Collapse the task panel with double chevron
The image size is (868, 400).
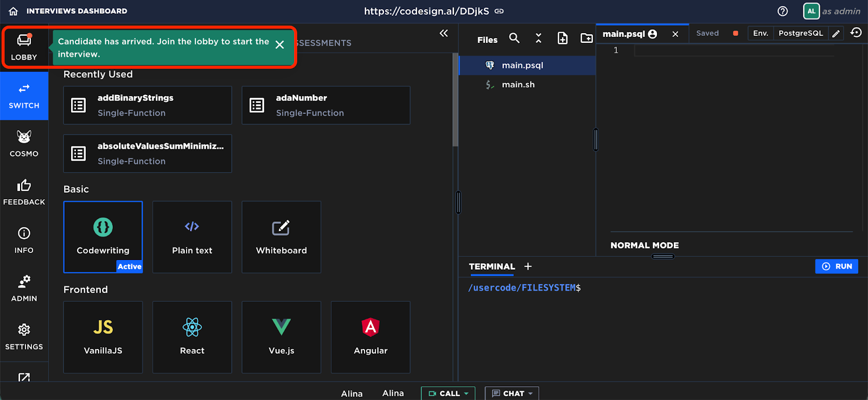[x=444, y=34]
